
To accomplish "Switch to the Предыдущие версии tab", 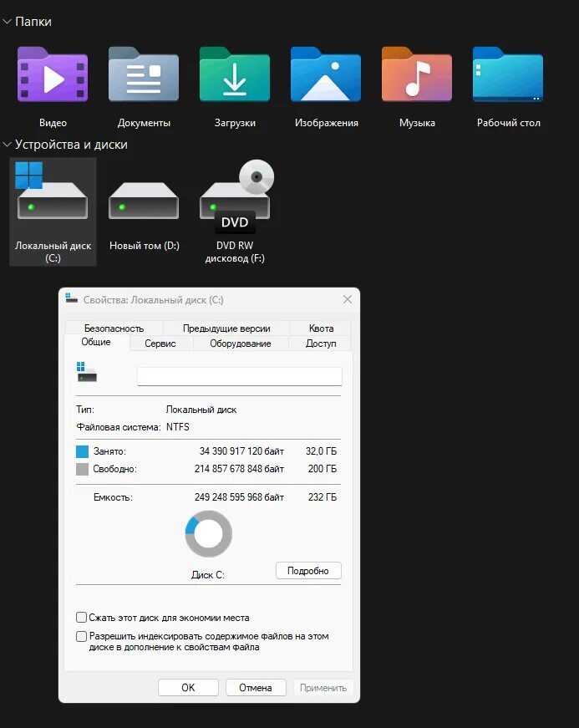I will tap(226, 328).
